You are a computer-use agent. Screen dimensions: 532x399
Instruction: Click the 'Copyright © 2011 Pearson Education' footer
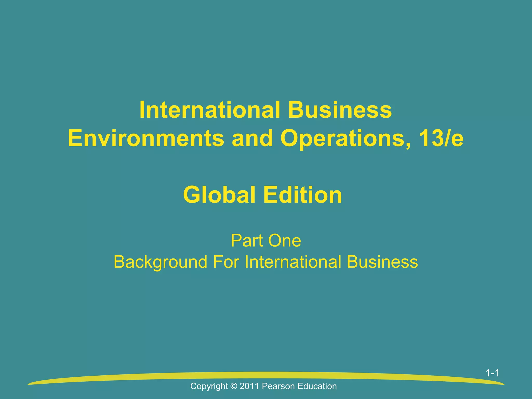[x=263, y=386]
